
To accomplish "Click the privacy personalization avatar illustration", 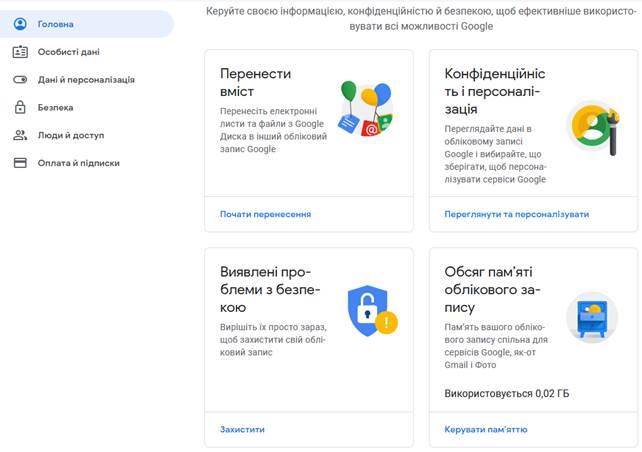I will pyautogui.click(x=593, y=127).
